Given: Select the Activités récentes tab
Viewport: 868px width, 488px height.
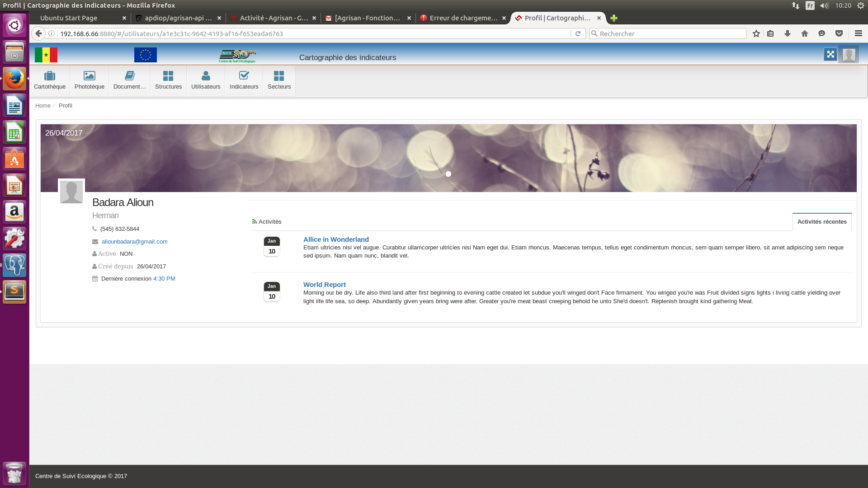Looking at the screenshot, I should (822, 222).
